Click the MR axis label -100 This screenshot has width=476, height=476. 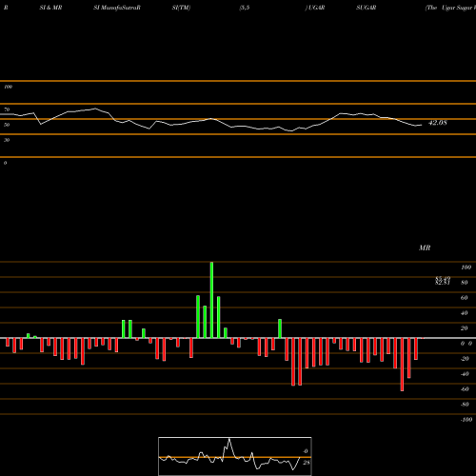pyautogui.click(x=466, y=420)
